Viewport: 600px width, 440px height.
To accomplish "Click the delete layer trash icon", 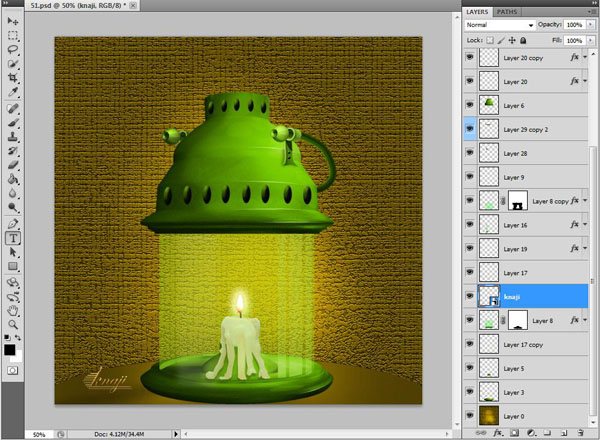I will point(581,432).
